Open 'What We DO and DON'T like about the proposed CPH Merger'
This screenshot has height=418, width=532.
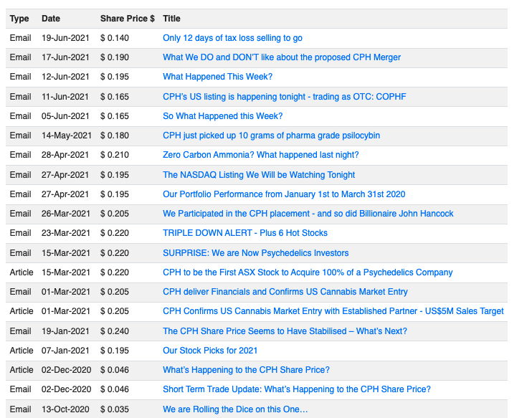coord(282,57)
